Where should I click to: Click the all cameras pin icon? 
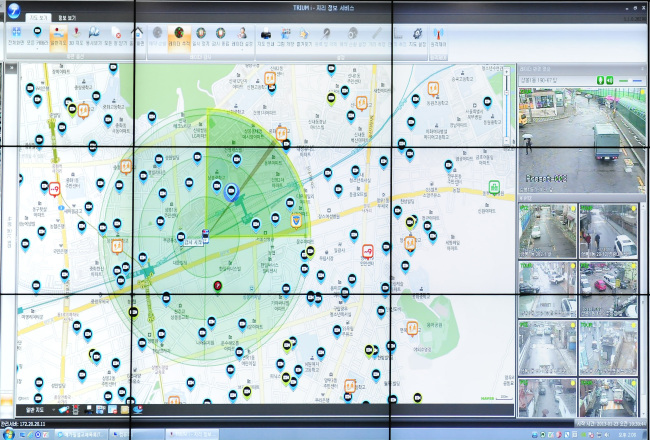pyautogui.click(x=37, y=33)
